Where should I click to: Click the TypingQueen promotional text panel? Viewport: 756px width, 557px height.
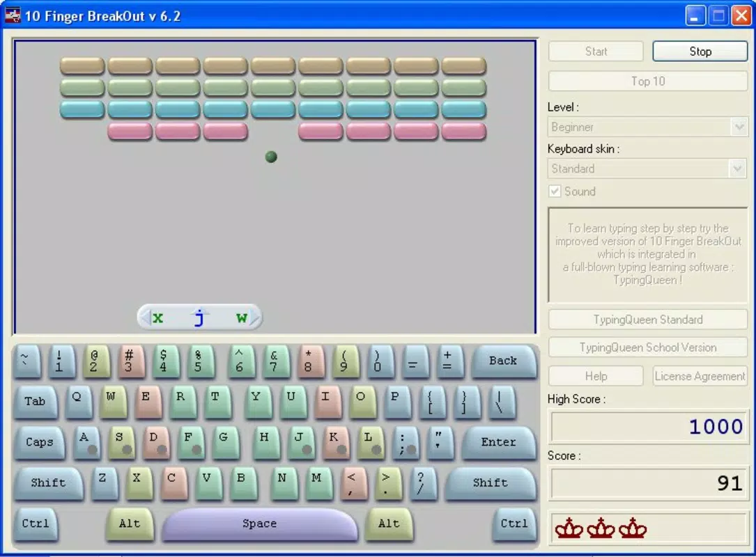pyautogui.click(x=648, y=255)
